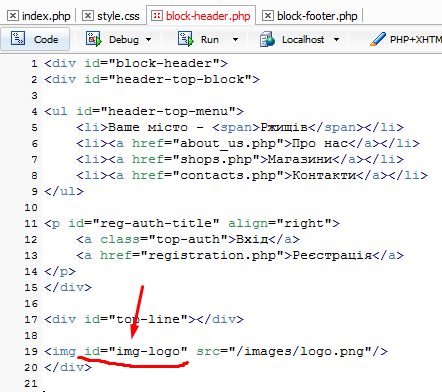Click the link text Магазини
This screenshot has width=442, height=392.
(x=300, y=159)
